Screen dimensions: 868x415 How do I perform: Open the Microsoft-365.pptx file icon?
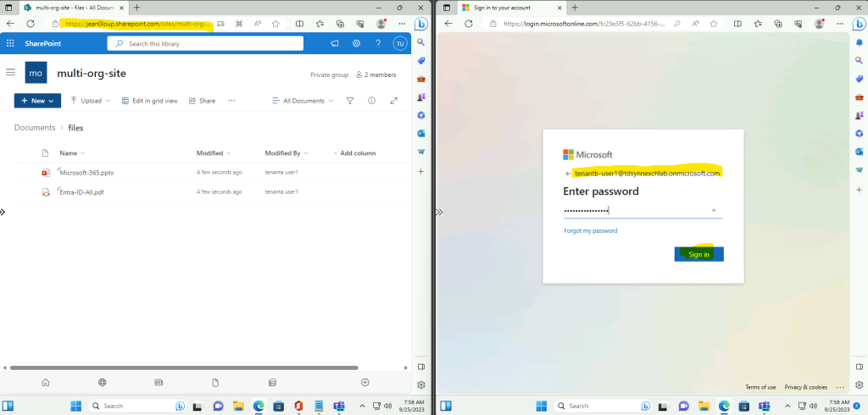pos(46,173)
